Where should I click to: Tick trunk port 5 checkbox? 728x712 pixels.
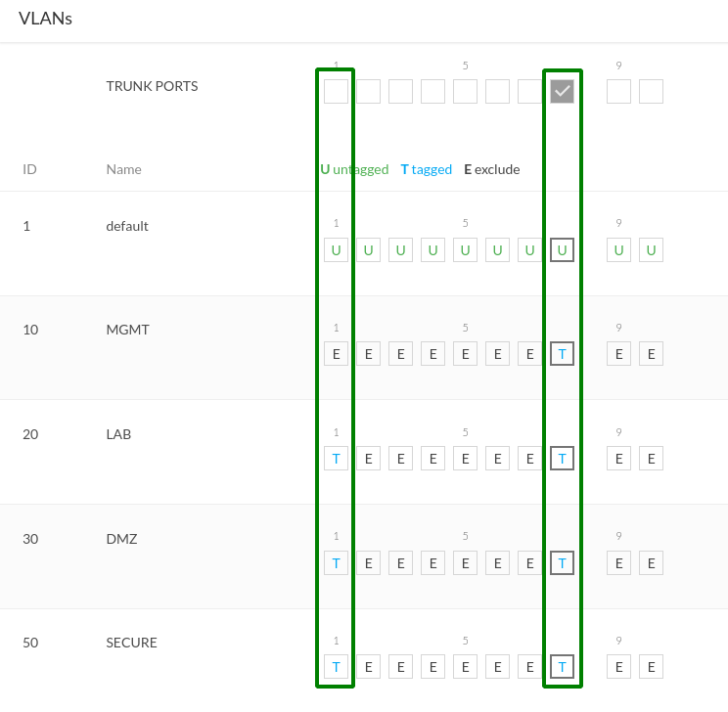pyautogui.click(x=465, y=91)
